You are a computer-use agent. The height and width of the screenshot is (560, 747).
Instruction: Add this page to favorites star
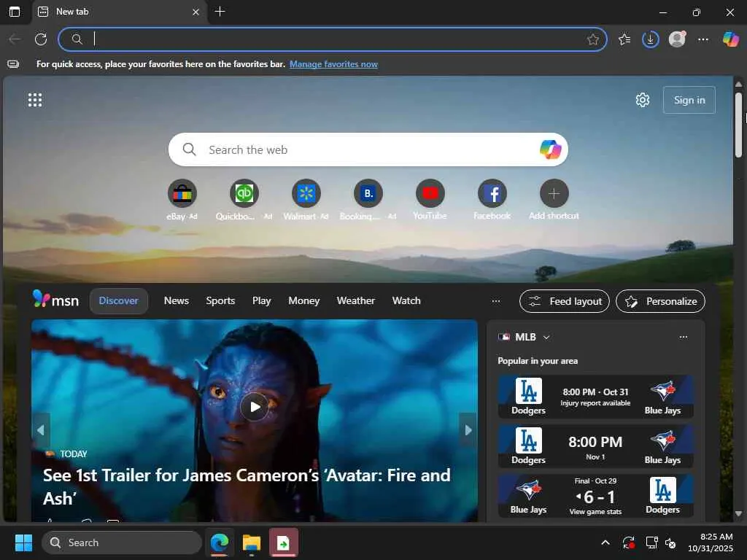pyautogui.click(x=592, y=39)
